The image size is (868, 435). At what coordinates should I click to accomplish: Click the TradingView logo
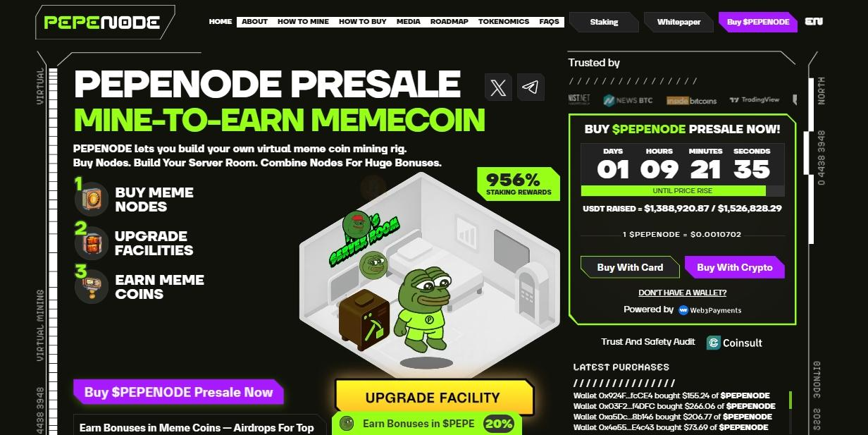(755, 100)
